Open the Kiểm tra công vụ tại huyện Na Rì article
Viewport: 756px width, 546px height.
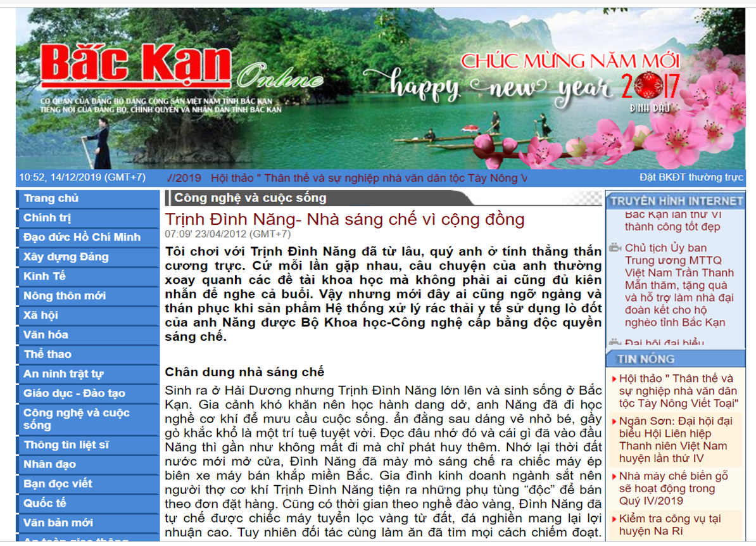click(x=670, y=525)
